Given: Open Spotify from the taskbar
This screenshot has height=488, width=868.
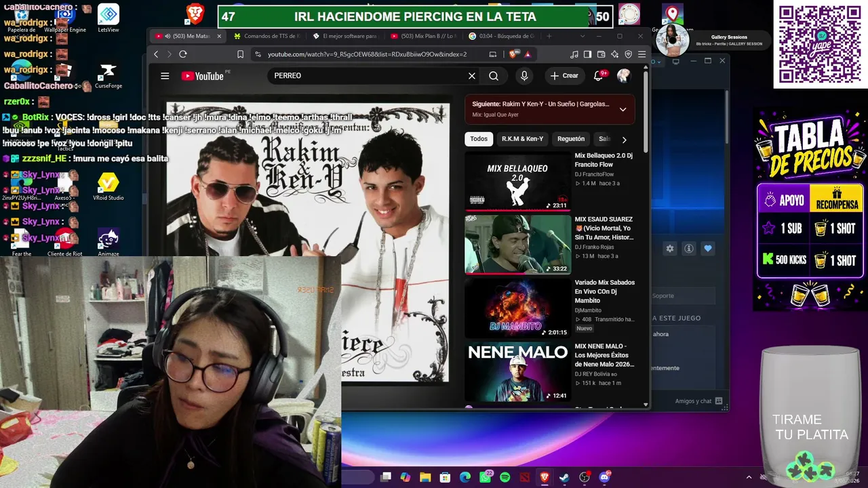Looking at the screenshot, I should [x=505, y=477].
